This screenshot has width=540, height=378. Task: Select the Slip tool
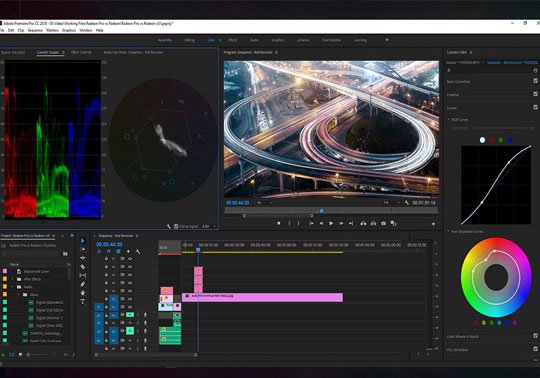pos(83,275)
